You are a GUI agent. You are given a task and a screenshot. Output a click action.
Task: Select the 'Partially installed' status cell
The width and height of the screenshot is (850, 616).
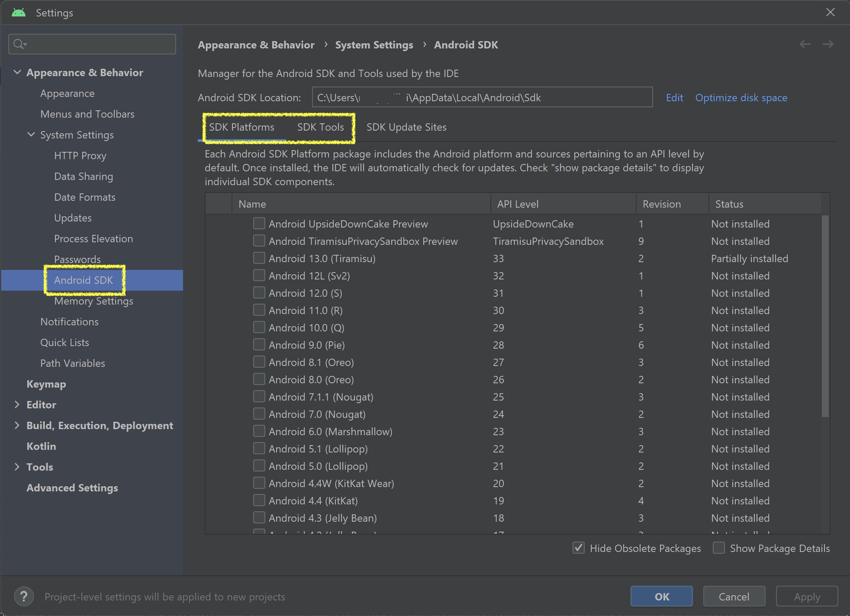750,258
